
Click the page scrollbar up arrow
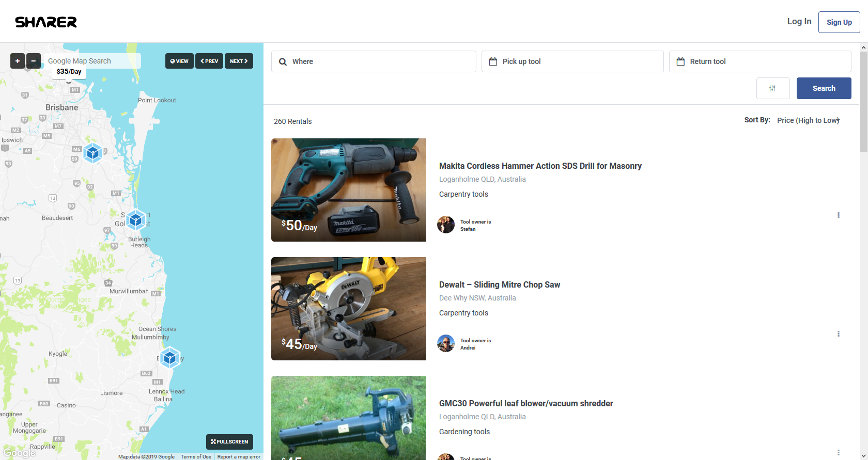point(864,47)
